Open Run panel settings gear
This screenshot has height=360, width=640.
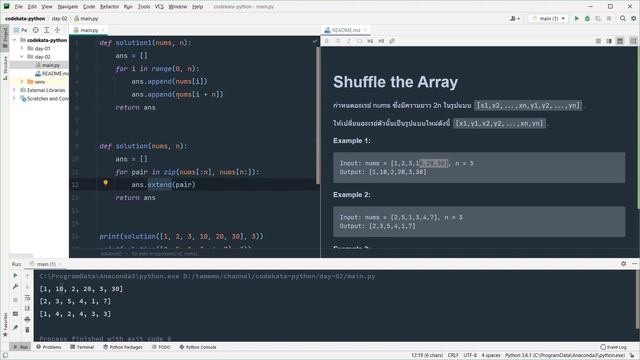623,264
